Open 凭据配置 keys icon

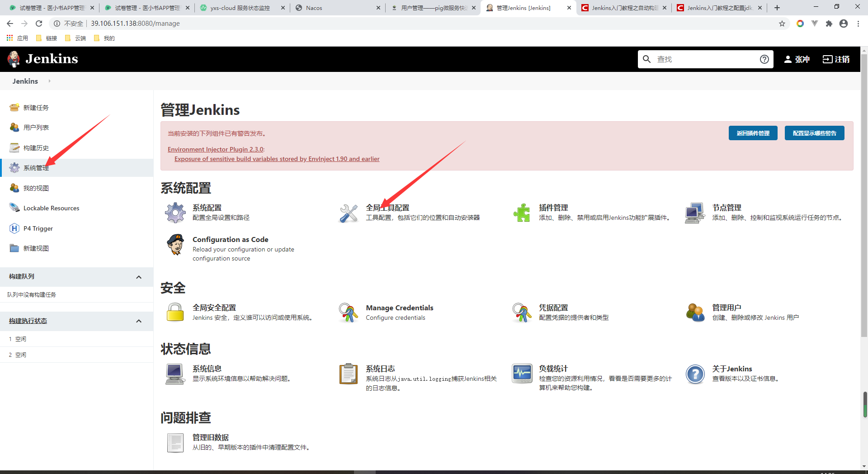[522, 313]
